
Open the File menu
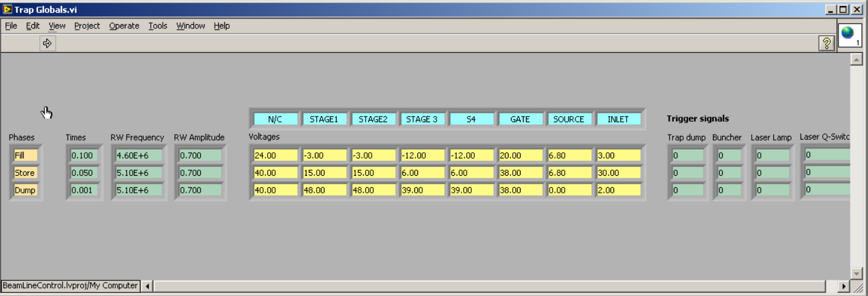(11, 26)
